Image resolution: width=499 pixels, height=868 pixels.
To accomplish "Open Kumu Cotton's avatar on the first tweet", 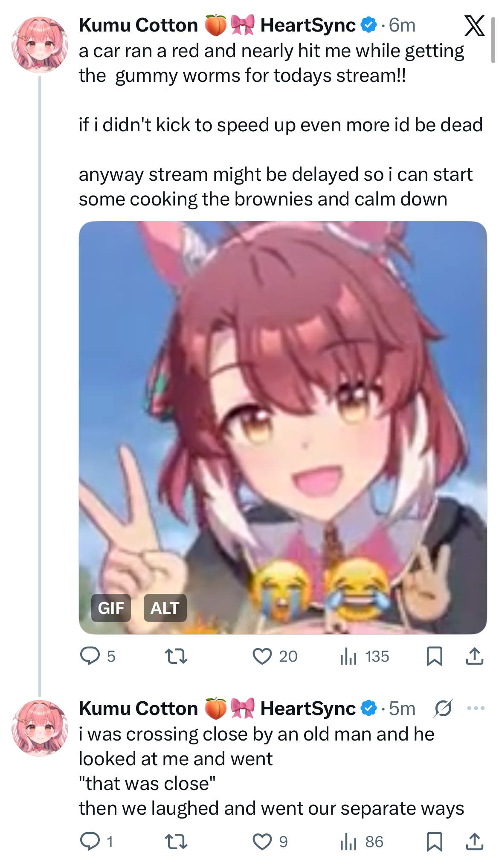I will 40,45.
